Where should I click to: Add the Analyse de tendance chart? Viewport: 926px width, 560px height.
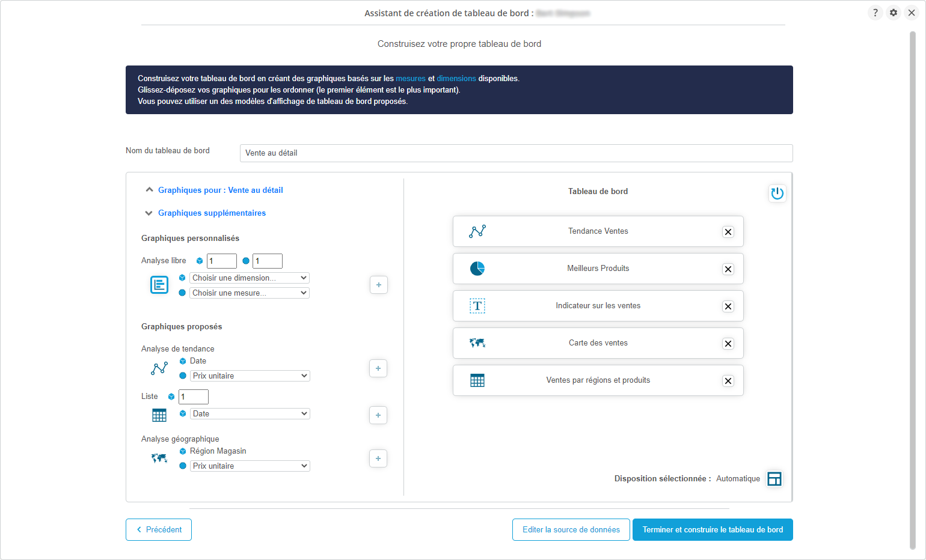pos(378,368)
